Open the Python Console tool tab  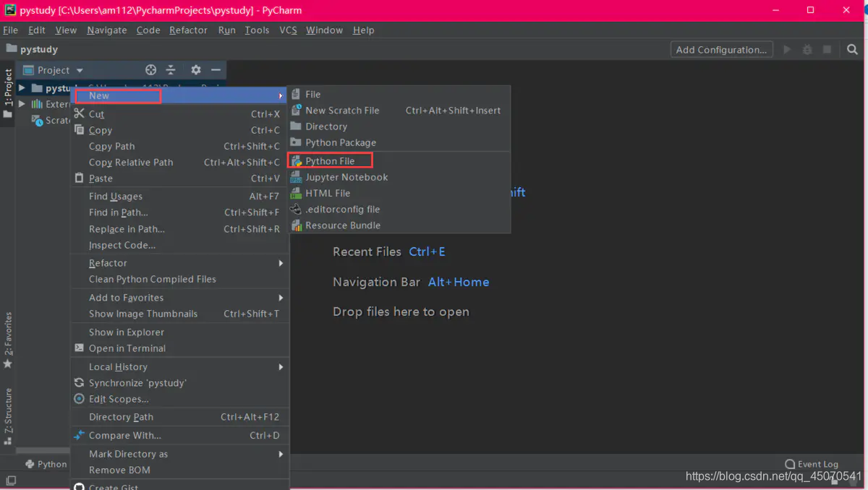(x=46, y=464)
